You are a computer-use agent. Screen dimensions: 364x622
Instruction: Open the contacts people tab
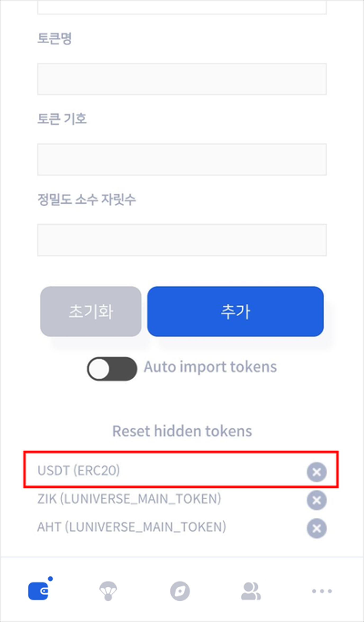tap(251, 591)
